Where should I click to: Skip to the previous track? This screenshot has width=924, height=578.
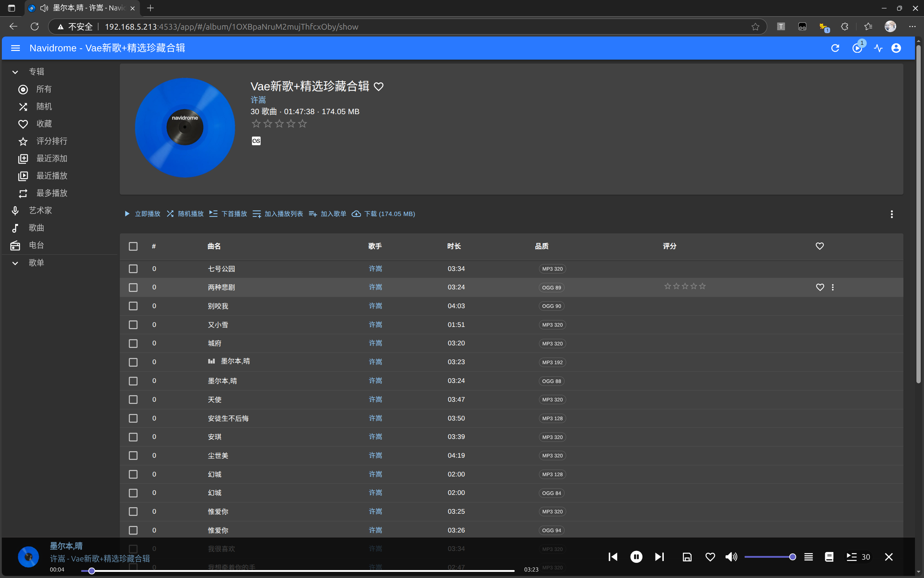tap(613, 557)
